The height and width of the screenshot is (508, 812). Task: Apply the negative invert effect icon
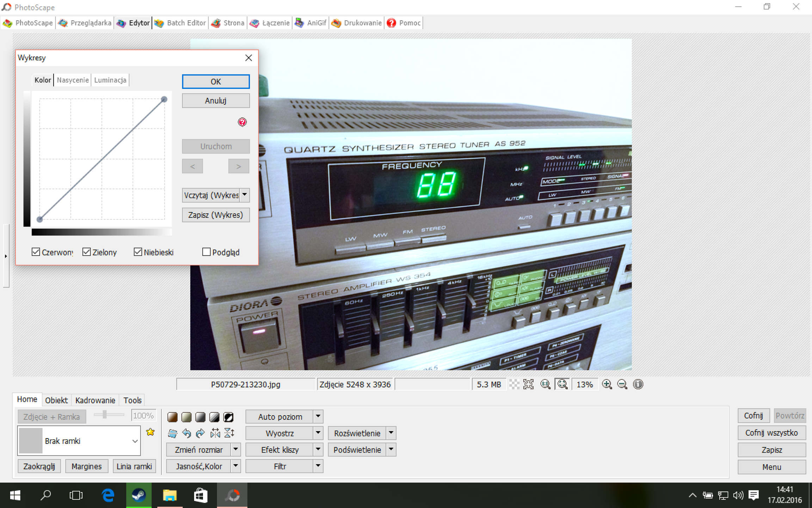(229, 417)
